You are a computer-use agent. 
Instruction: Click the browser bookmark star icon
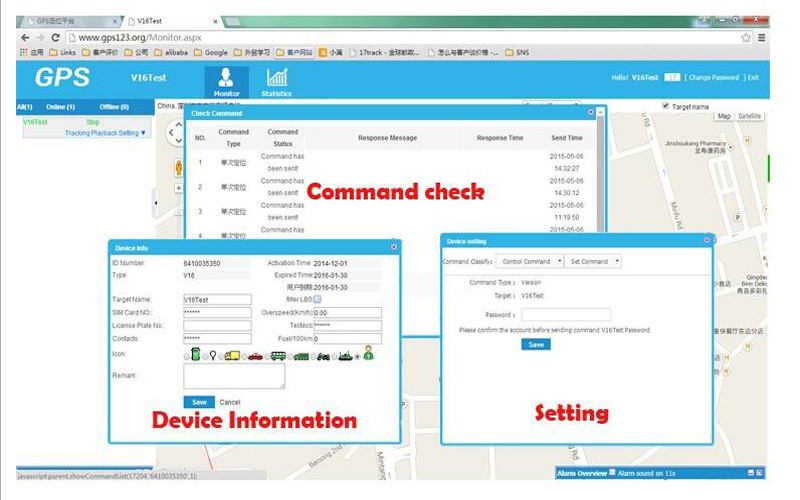(x=746, y=37)
